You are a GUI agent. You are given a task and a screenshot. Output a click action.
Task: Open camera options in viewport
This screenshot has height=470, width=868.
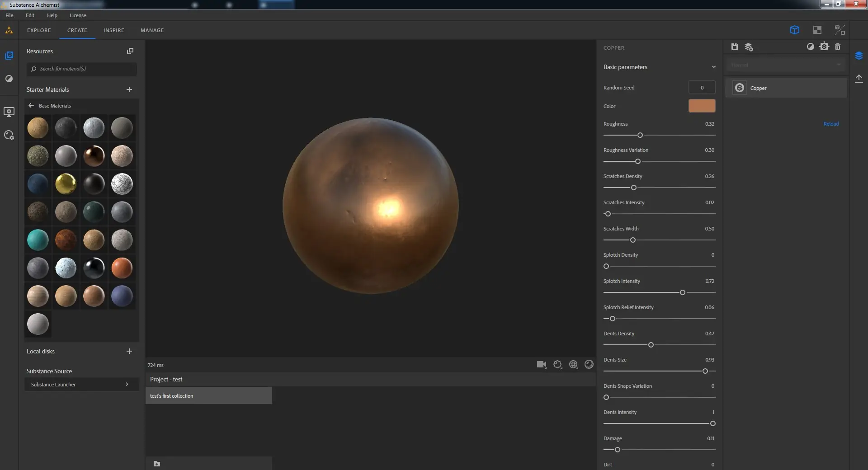(x=542, y=365)
